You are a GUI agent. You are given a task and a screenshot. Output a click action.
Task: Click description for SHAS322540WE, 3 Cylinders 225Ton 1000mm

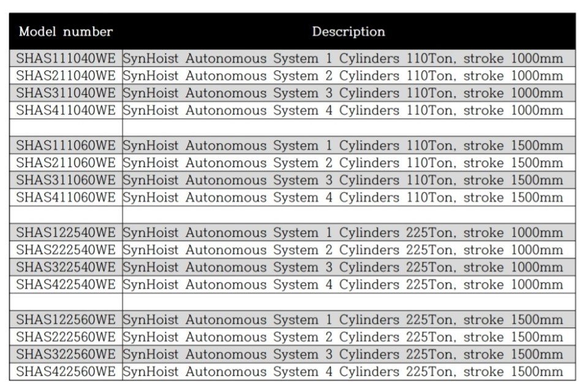349,267
